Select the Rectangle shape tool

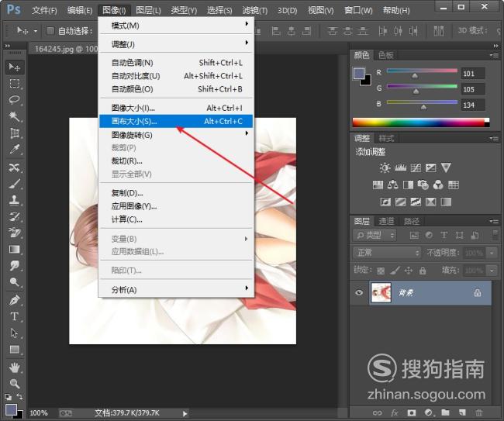pyautogui.click(x=14, y=350)
